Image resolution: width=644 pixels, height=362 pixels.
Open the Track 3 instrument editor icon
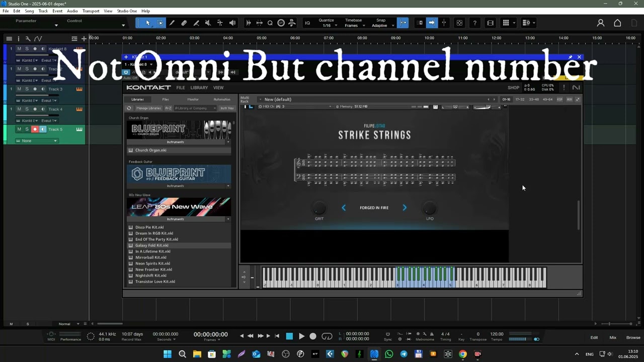pos(79,89)
